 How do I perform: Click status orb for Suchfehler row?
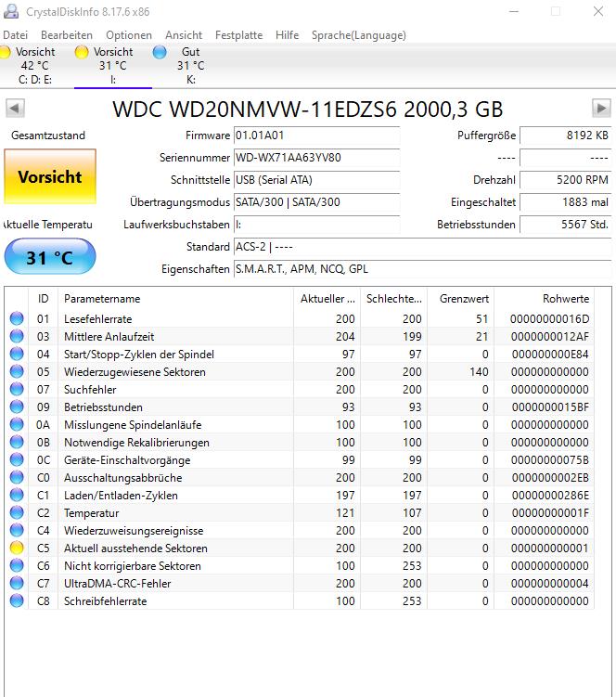17,389
